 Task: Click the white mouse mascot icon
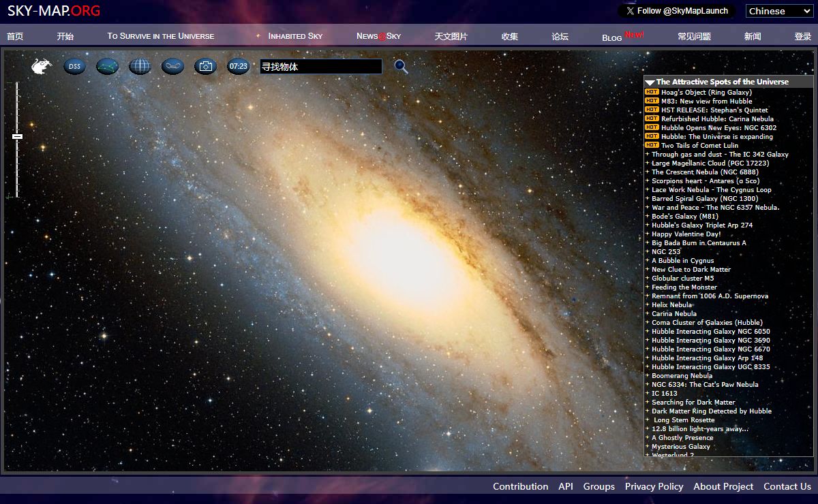42,66
